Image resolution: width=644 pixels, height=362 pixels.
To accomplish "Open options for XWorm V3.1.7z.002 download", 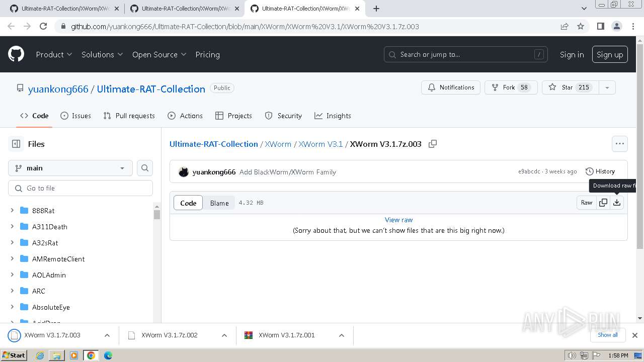I will click(x=224, y=335).
